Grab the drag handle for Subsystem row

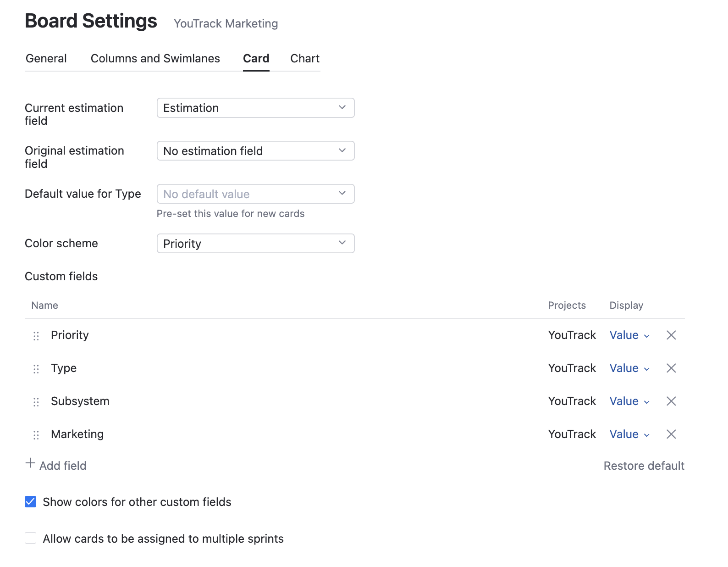(x=36, y=402)
